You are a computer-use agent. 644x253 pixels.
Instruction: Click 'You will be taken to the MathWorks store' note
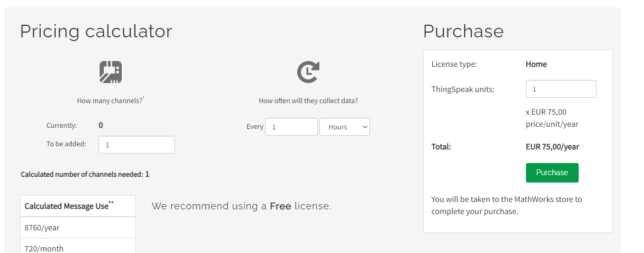pos(507,206)
